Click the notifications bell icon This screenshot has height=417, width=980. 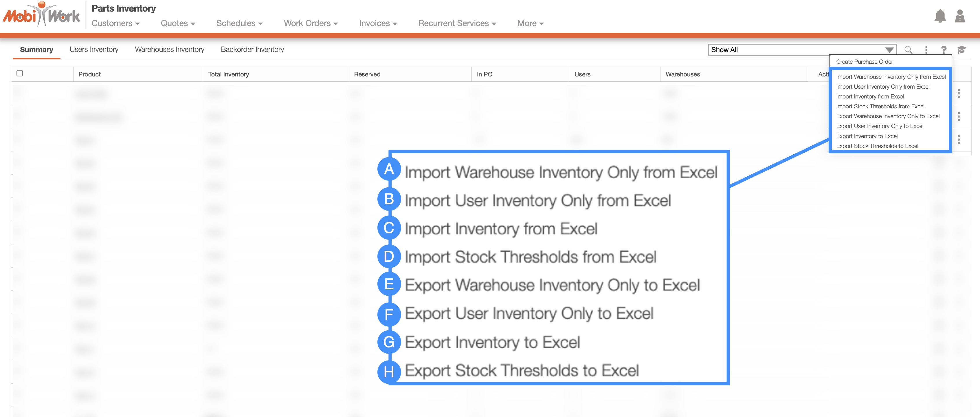pyautogui.click(x=940, y=16)
